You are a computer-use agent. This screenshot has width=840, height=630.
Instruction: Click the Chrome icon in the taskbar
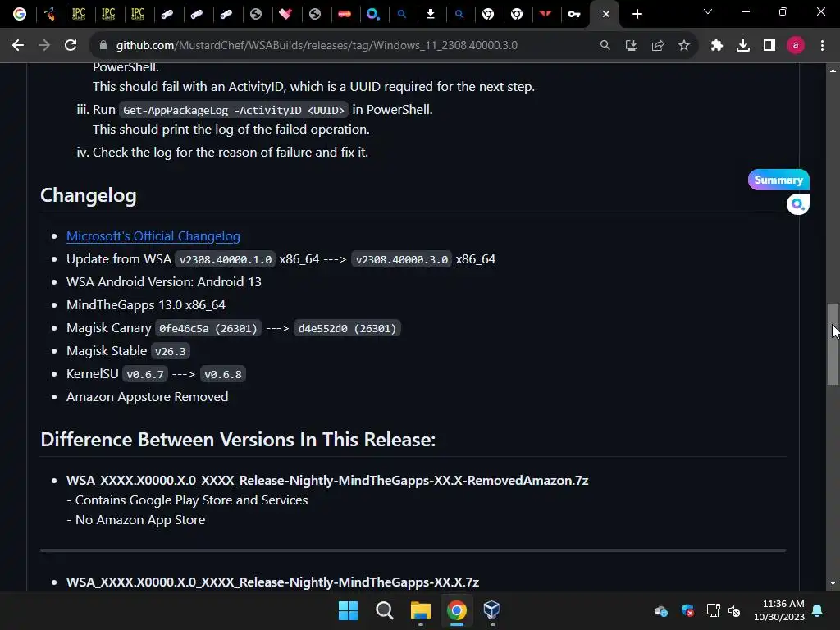(457, 610)
